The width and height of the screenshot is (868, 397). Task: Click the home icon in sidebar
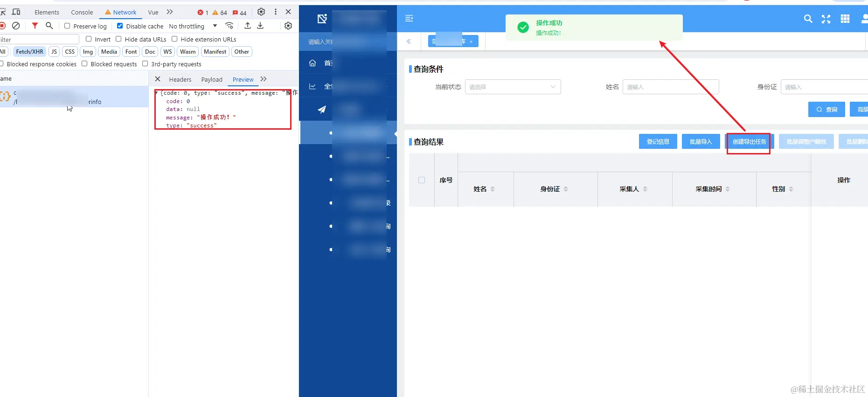(312, 63)
